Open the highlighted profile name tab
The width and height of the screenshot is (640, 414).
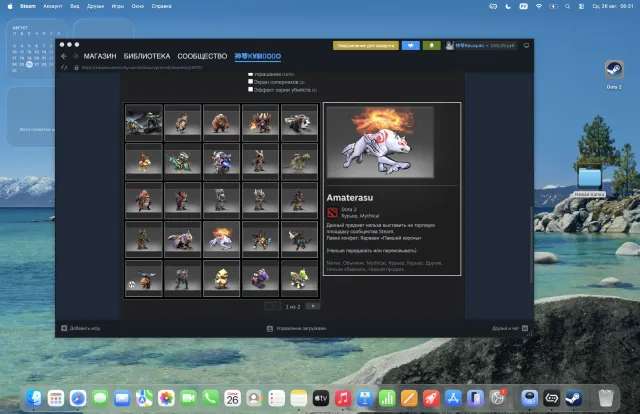(x=258, y=56)
